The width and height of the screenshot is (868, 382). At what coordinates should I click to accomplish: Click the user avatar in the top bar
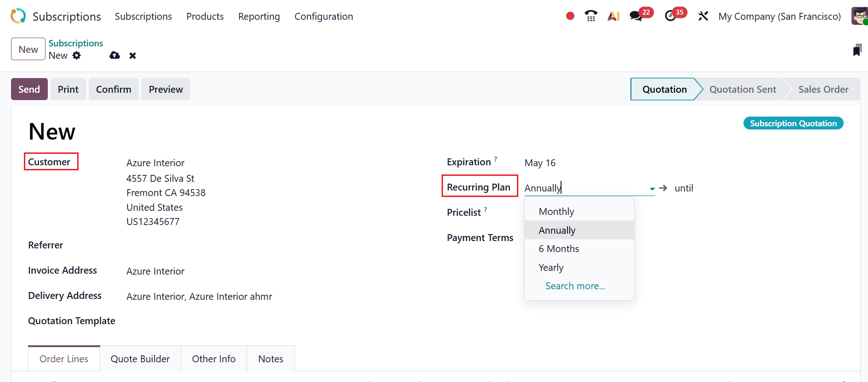tap(859, 16)
